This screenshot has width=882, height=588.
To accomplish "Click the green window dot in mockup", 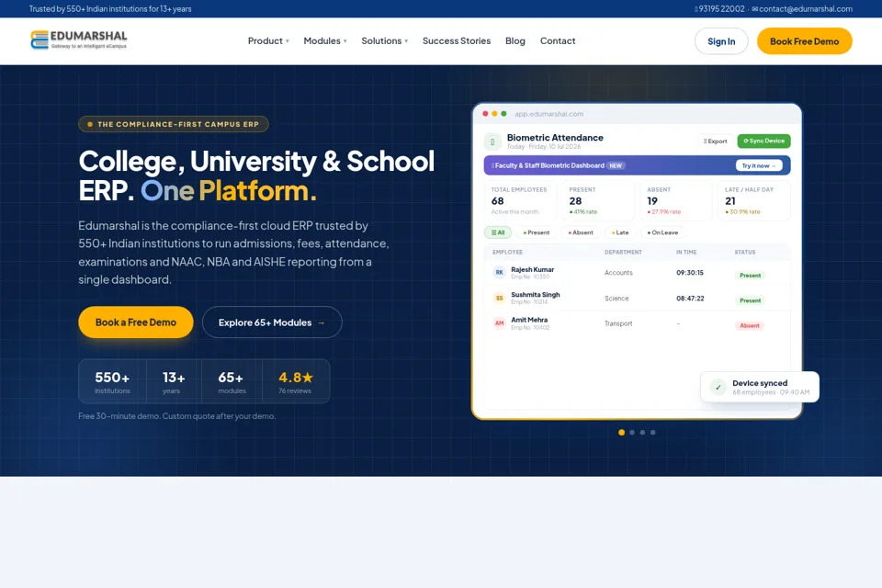I will click(503, 114).
